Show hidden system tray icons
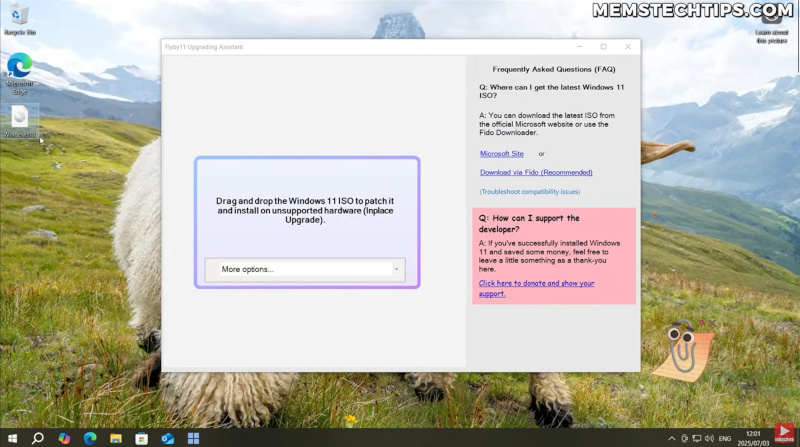This screenshot has width=800, height=447. coord(671,438)
